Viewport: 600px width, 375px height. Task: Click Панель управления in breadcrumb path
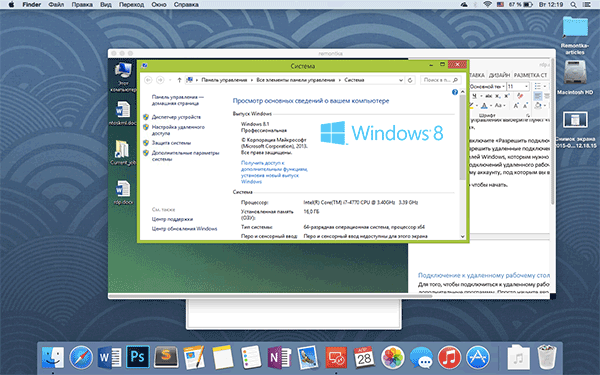point(224,80)
